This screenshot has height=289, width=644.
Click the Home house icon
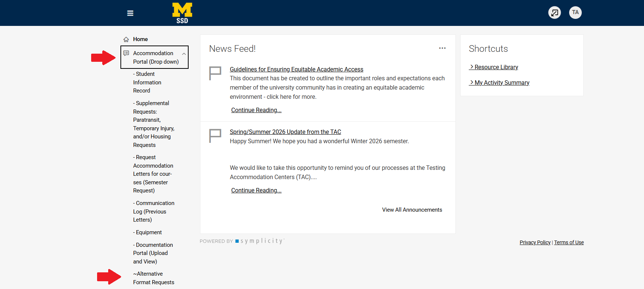[x=126, y=39]
